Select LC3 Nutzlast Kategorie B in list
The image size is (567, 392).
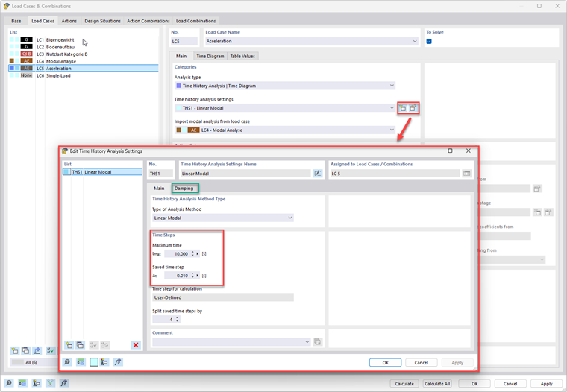tap(84, 54)
